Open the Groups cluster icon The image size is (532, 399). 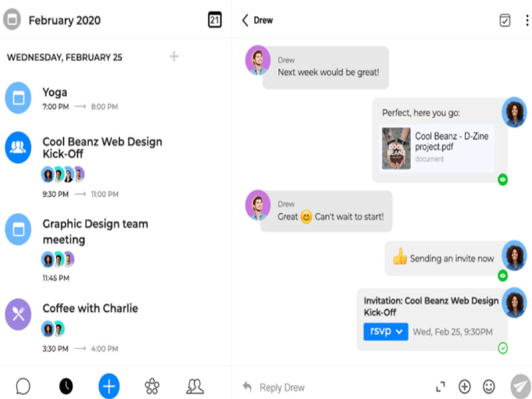(152, 386)
